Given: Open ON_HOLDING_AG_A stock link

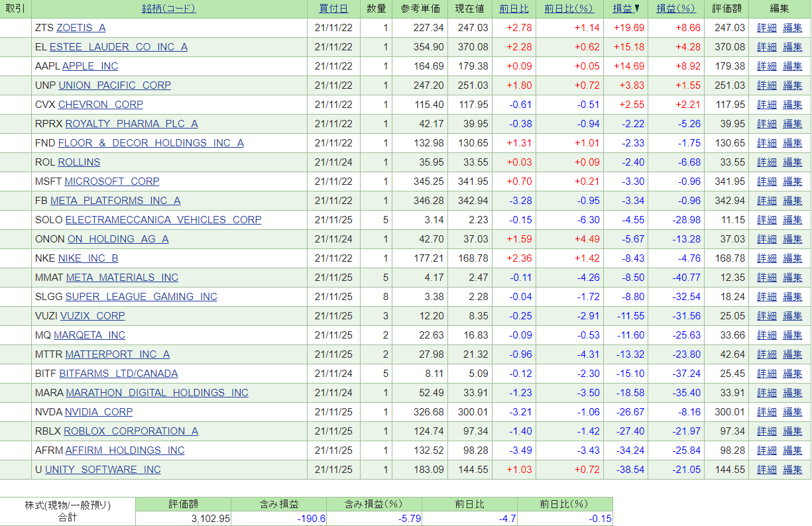Looking at the screenshot, I should pos(118,239).
